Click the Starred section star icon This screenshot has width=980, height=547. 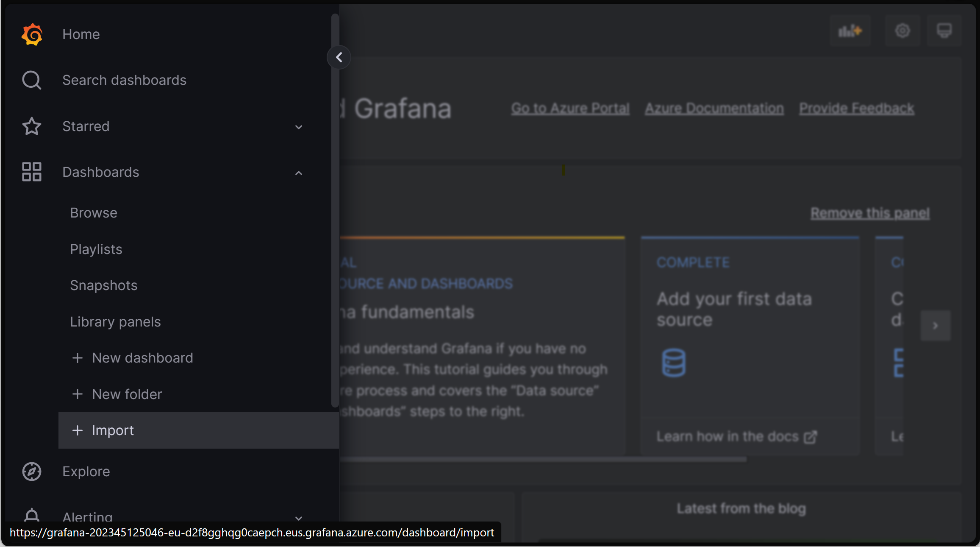pos(31,126)
